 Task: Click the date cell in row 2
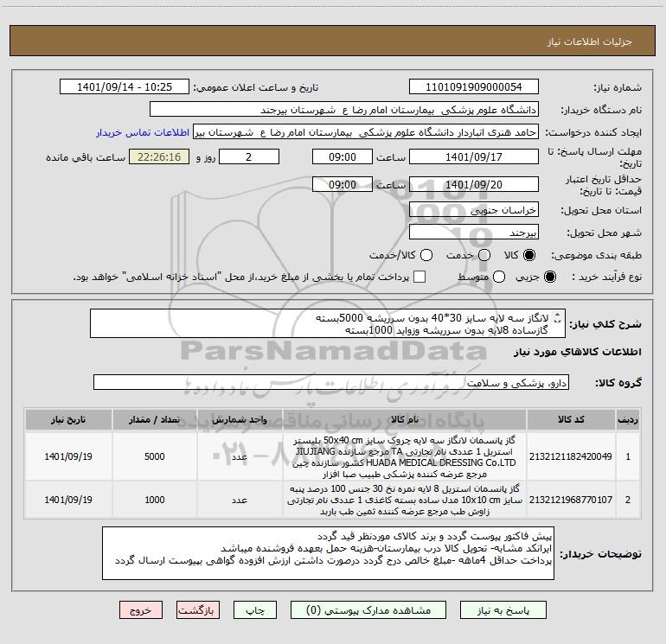[68, 500]
